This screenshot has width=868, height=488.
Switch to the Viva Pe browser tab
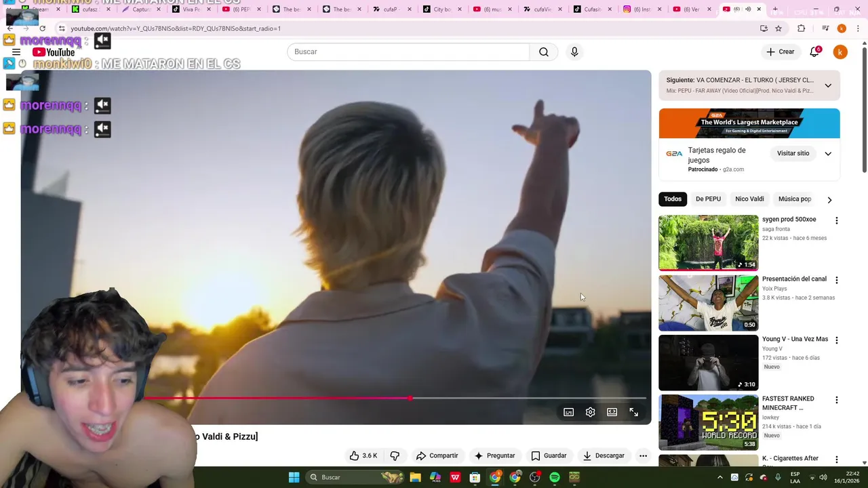pos(191,9)
